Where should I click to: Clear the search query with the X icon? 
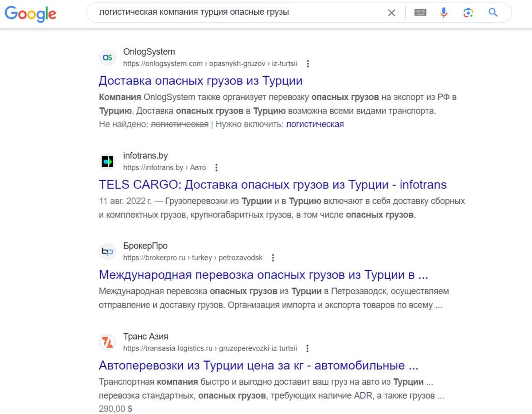click(x=391, y=12)
